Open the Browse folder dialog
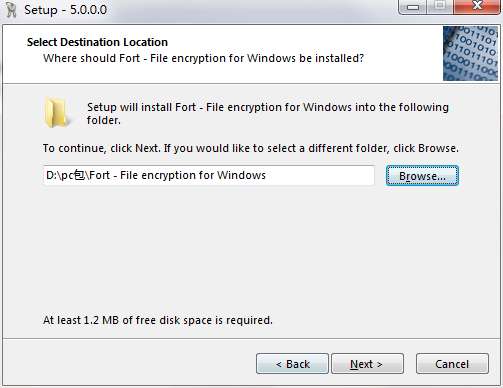The image size is (503, 388). (422, 176)
